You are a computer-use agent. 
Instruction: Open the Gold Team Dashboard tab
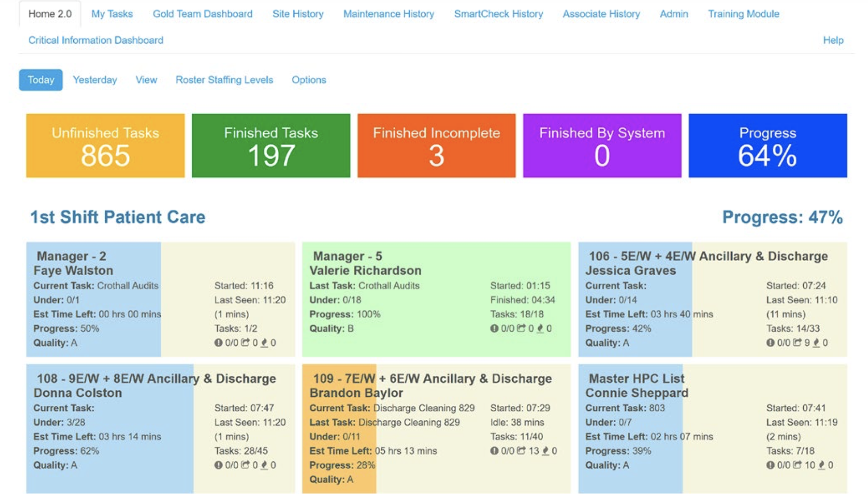point(202,14)
